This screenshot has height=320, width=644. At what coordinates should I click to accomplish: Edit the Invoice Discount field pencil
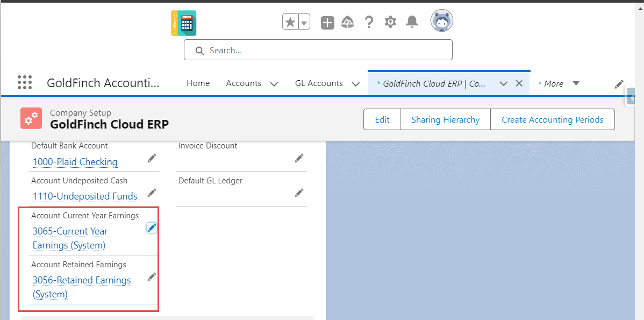pos(299,158)
